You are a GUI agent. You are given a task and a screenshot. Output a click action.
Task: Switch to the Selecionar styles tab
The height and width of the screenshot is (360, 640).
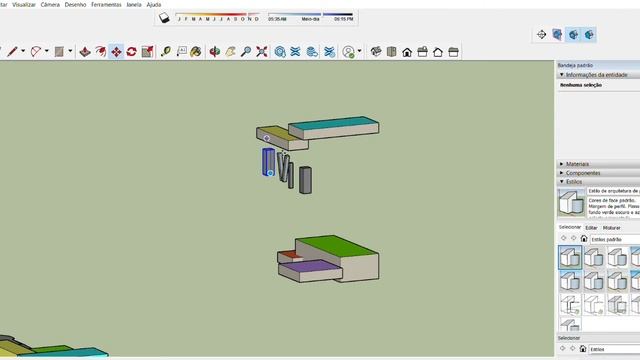click(x=570, y=227)
